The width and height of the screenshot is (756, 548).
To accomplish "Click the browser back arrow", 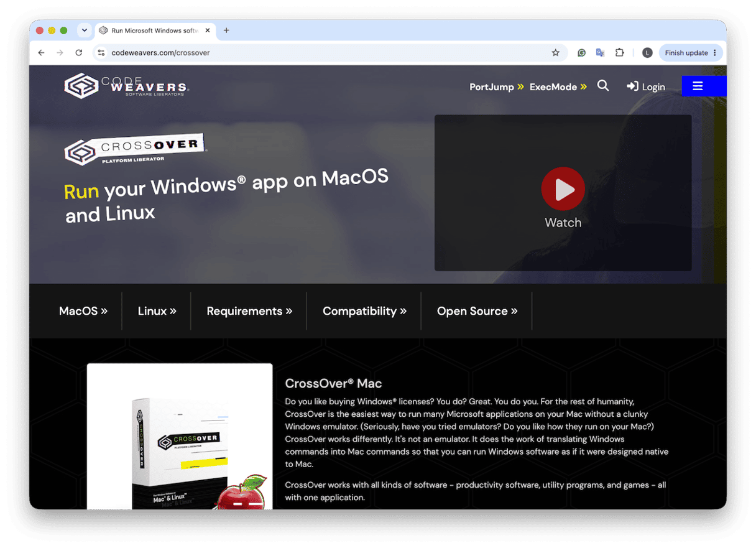I will 41,53.
